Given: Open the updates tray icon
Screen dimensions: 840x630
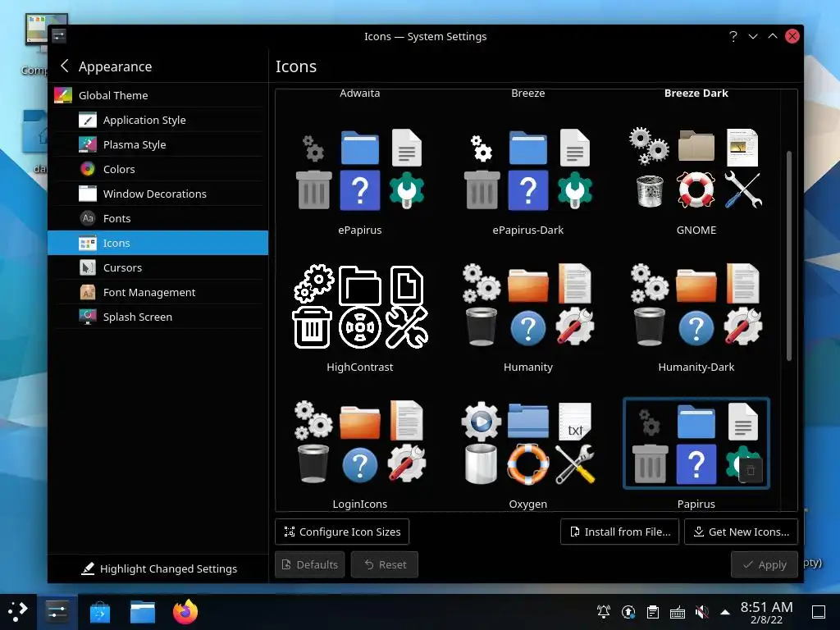Looking at the screenshot, I should coord(628,612).
